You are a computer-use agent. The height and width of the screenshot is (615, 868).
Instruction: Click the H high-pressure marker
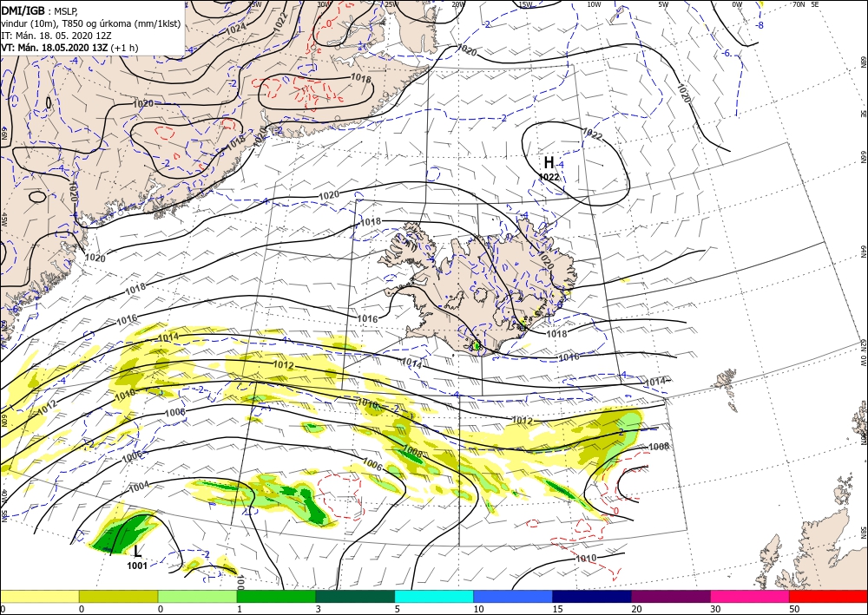[x=549, y=162]
